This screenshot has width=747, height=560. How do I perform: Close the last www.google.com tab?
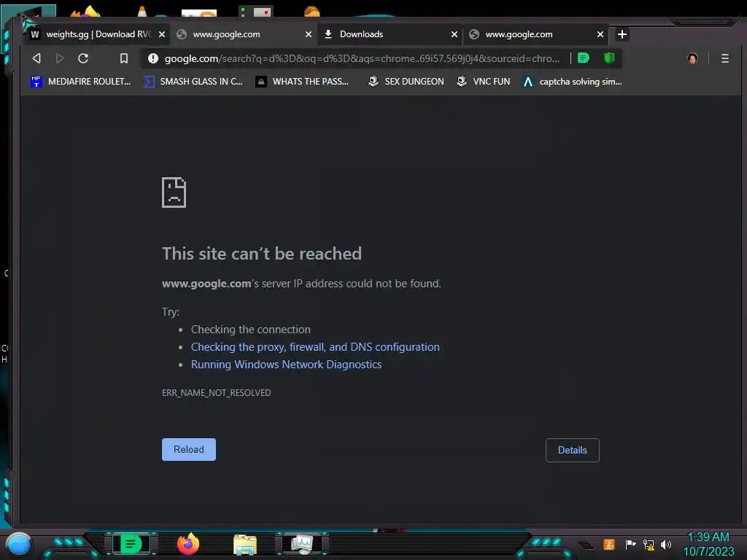600,34
